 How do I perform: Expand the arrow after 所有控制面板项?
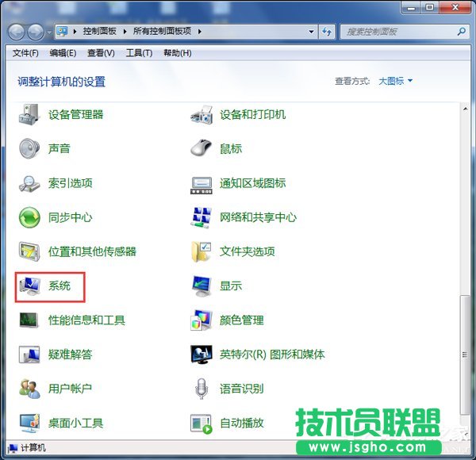click(200, 31)
